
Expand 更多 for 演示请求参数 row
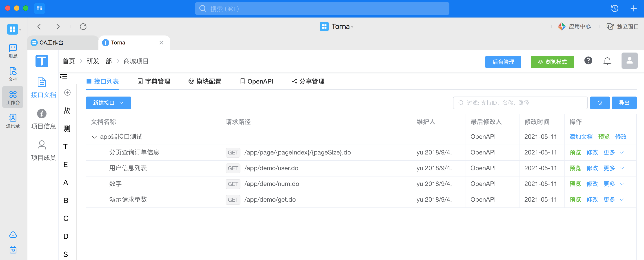click(613, 200)
